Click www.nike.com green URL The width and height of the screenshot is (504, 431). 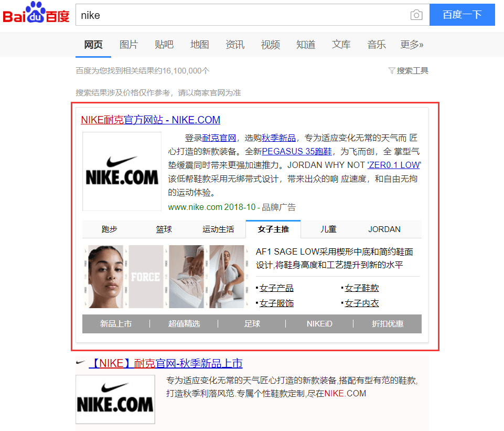click(195, 207)
